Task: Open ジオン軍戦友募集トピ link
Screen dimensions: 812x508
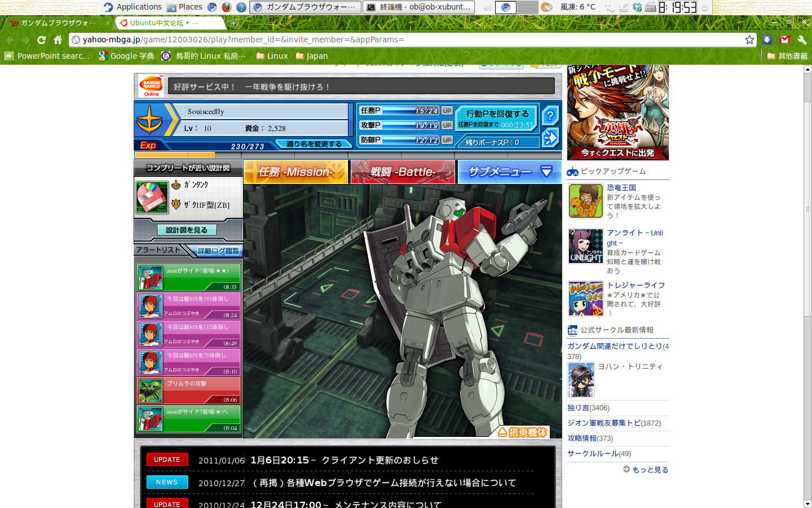Action: [604, 423]
